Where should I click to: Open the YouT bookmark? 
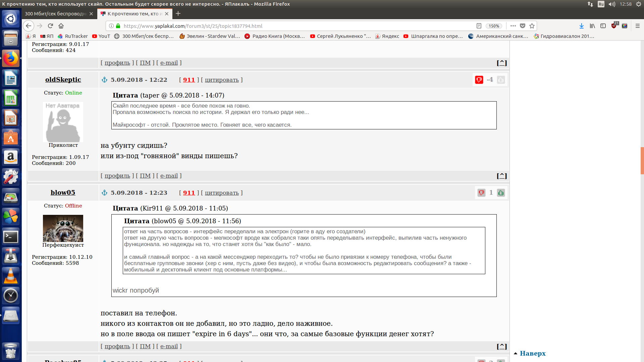click(101, 36)
